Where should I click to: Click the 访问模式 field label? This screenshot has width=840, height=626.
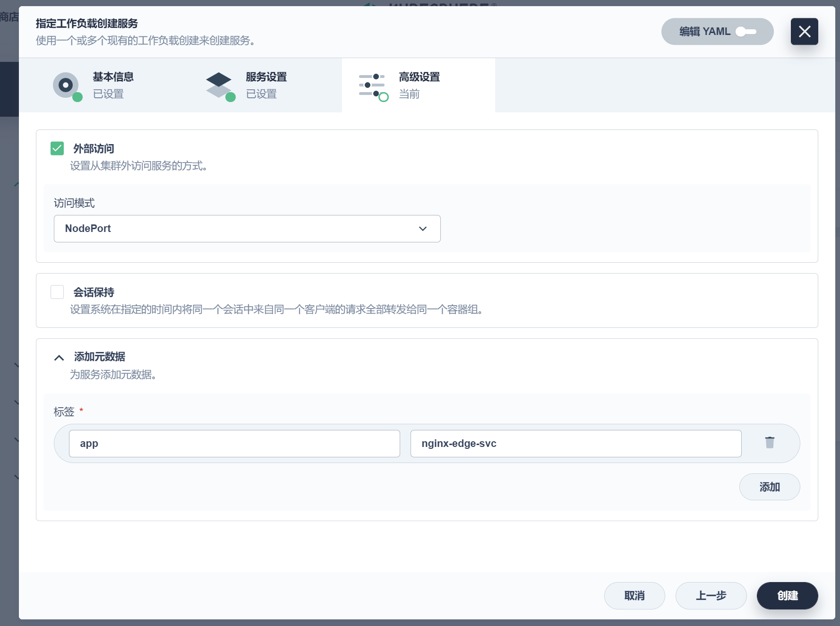point(74,203)
